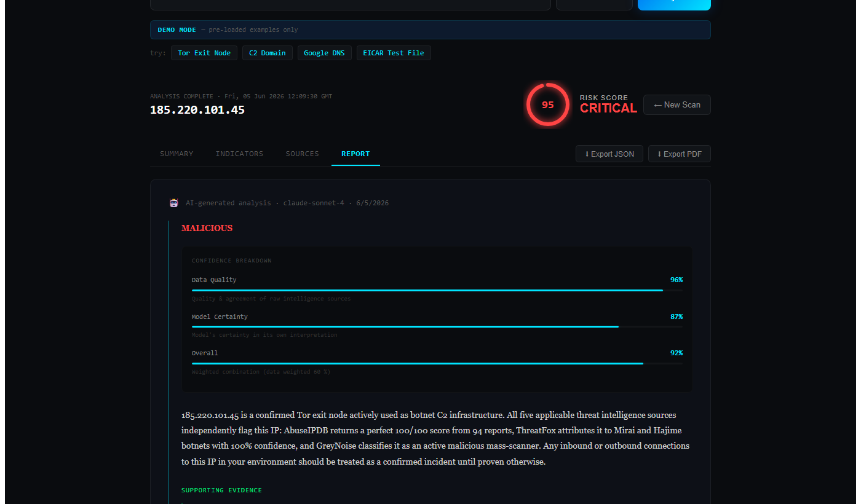Viewport: 861px width, 504px height.
Task: Click the RISK SCORE label
Action: click(x=604, y=98)
